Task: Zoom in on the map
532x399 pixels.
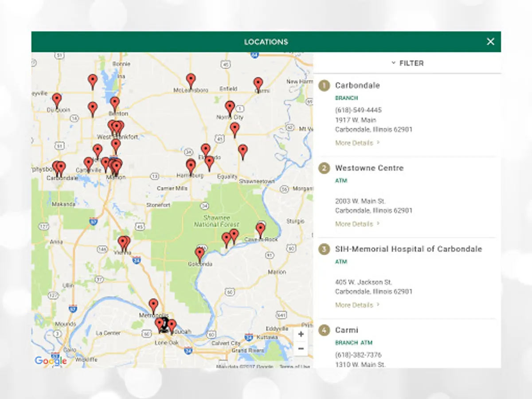Action: 301,334
